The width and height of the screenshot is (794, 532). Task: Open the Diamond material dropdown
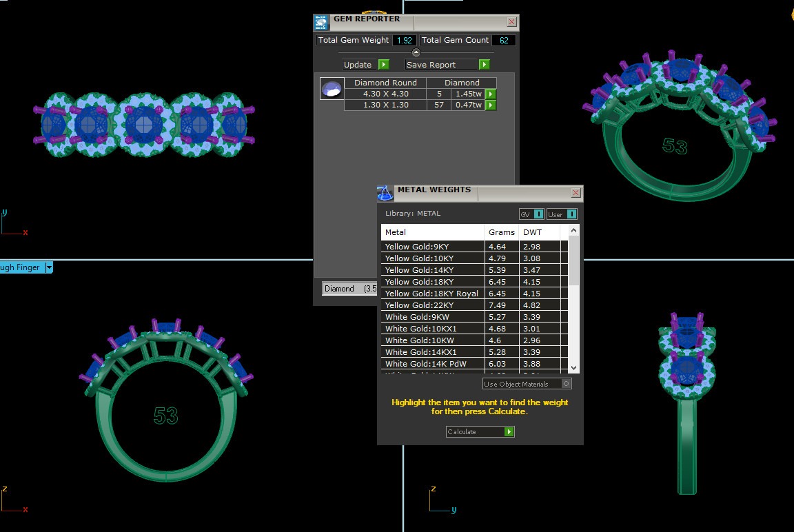coord(349,289)
